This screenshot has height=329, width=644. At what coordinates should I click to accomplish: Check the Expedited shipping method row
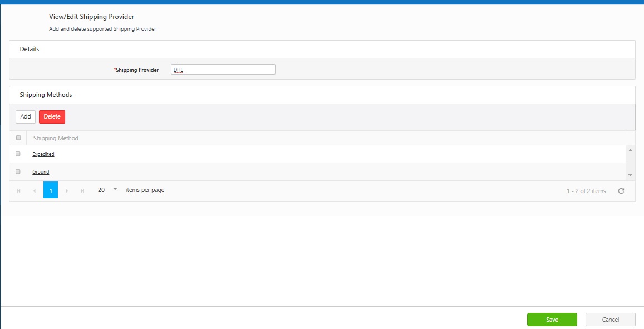pos(18,154)
